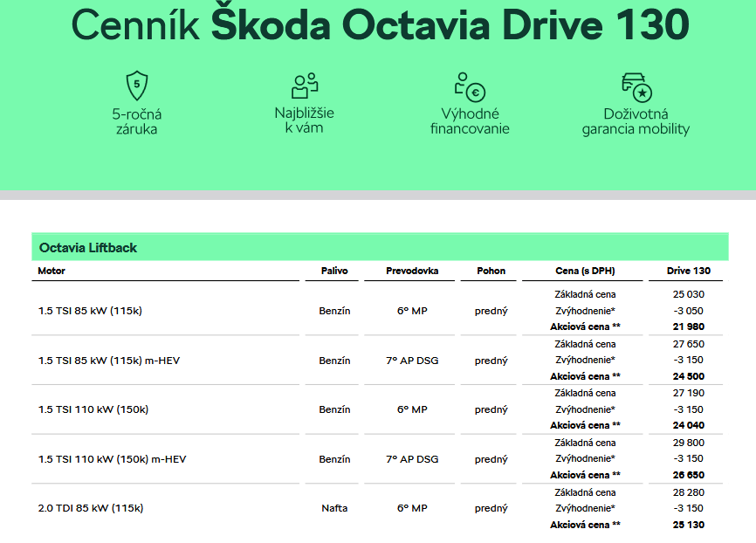
Task: Click the 'Drive 130' column header
Action: point(689,271)
